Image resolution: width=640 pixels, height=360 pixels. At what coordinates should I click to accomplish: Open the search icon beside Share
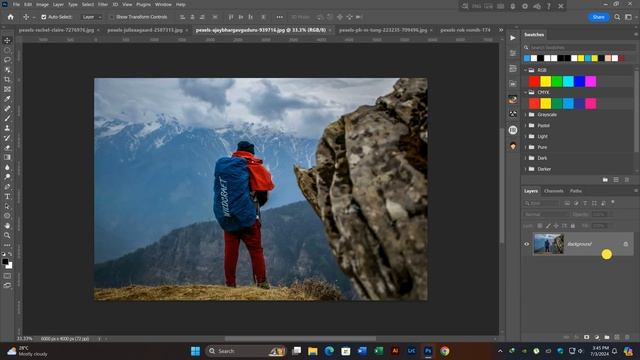(x=617, y=17)
